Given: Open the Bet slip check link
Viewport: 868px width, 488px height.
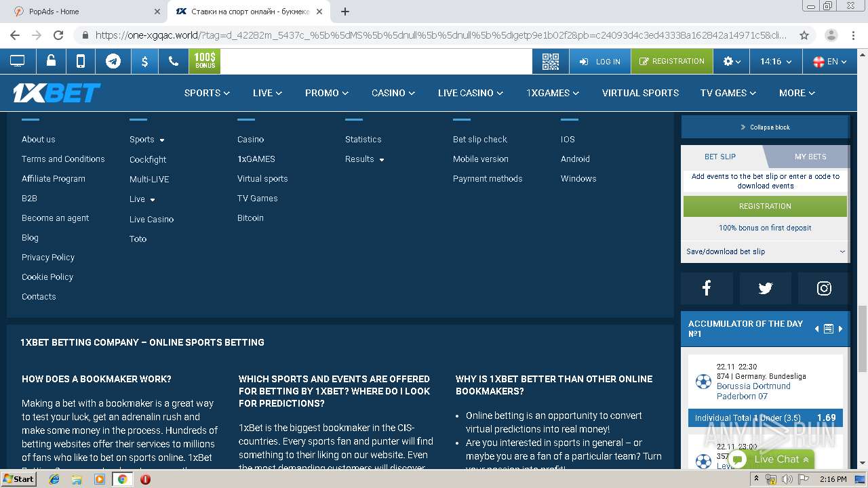Looking at the screenshot, I should [x=480, y=139].
